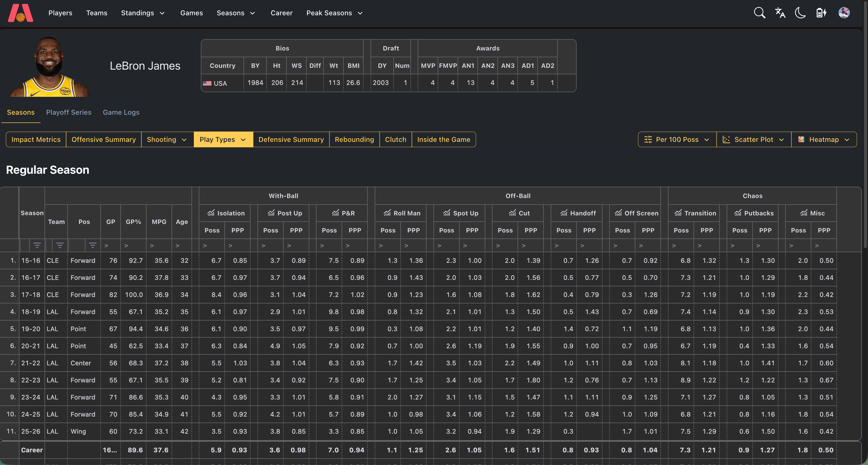868x465 pixels.
Task: Open the language translate icon
Action: click(780, 13)
